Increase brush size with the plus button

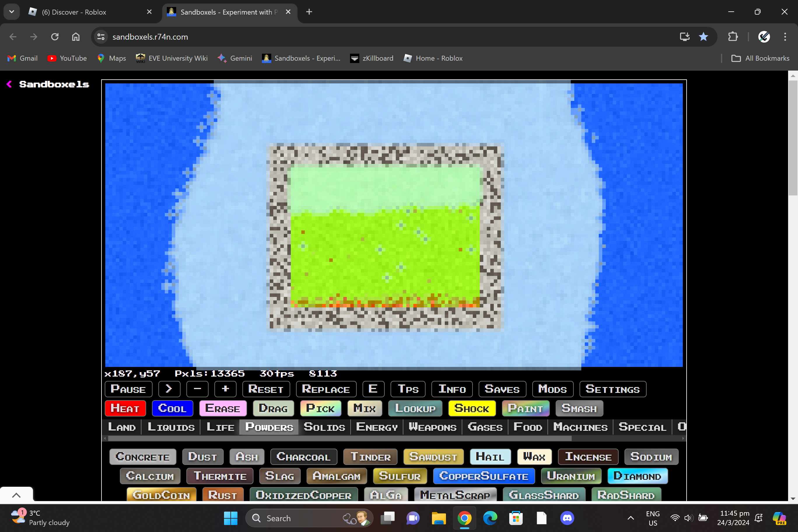tap(225, 389)
